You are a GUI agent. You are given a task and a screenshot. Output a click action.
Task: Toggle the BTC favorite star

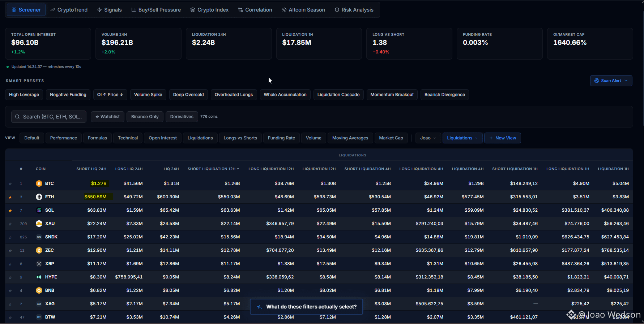pos(10,184)
